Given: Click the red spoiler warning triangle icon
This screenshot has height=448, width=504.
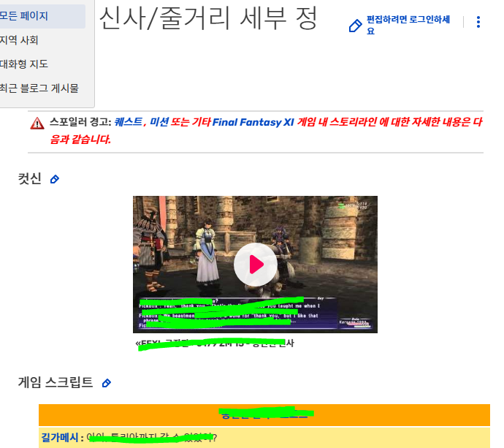Looking at the screenshot, I should [37, 124].
